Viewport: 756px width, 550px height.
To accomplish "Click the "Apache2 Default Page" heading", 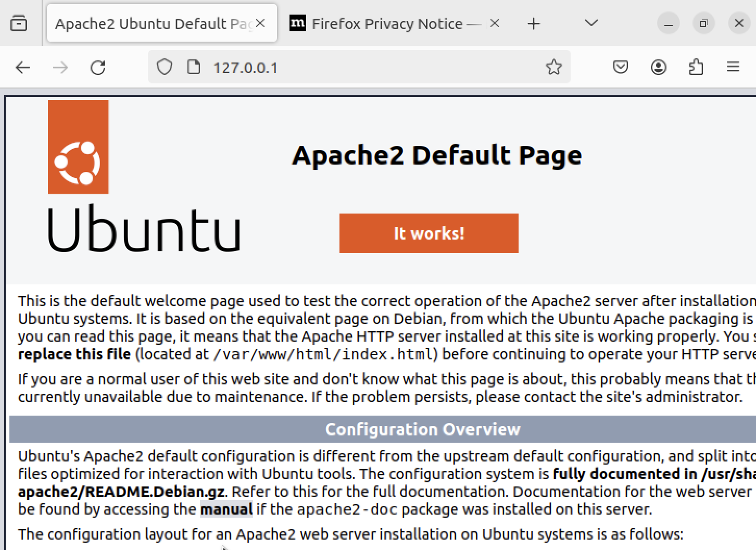I will pyautogui.click(x=437, y=155).
